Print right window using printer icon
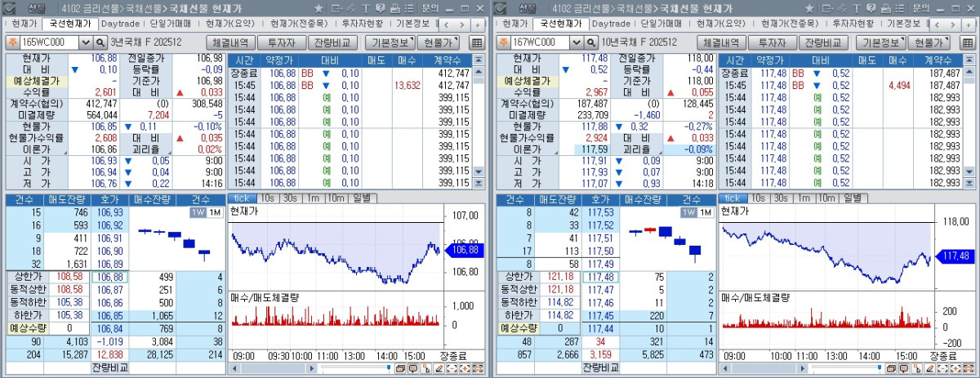 pyautogui.click(x=884, y=8)
